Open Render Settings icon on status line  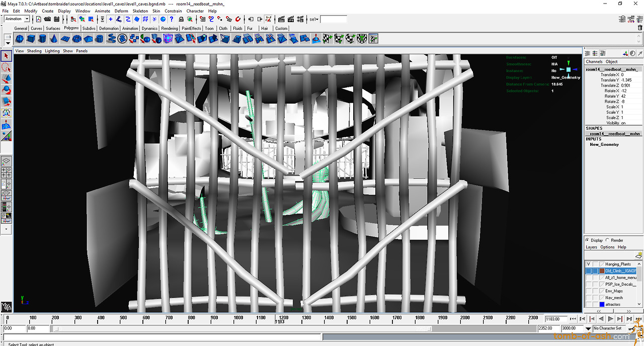point(300,19)
